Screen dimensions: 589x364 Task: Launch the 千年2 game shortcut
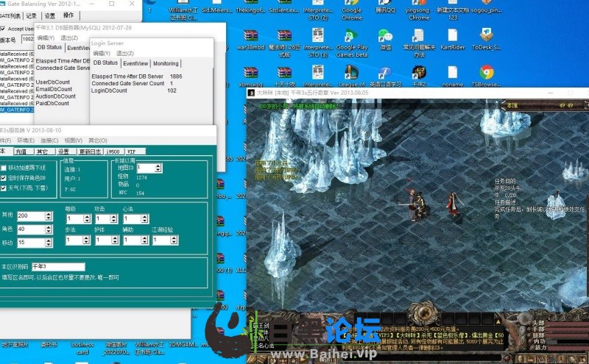coord(419,76)
